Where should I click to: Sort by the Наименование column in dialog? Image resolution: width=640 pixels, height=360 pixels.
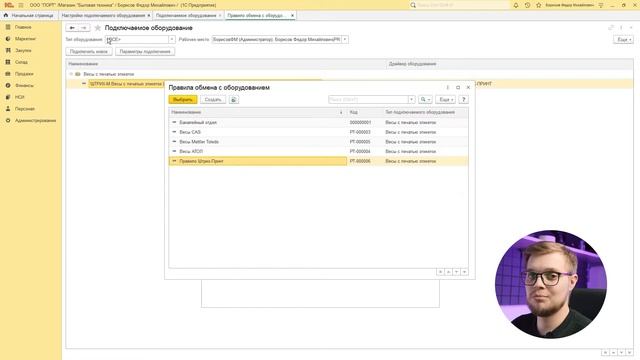[258, 112]
